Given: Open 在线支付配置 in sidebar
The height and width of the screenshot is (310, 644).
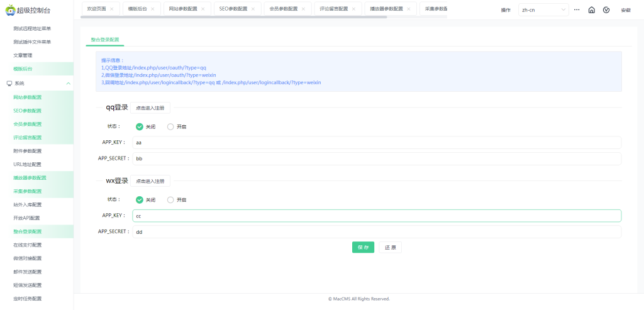Looking at the screenshot, I should (x=28, y=245).
